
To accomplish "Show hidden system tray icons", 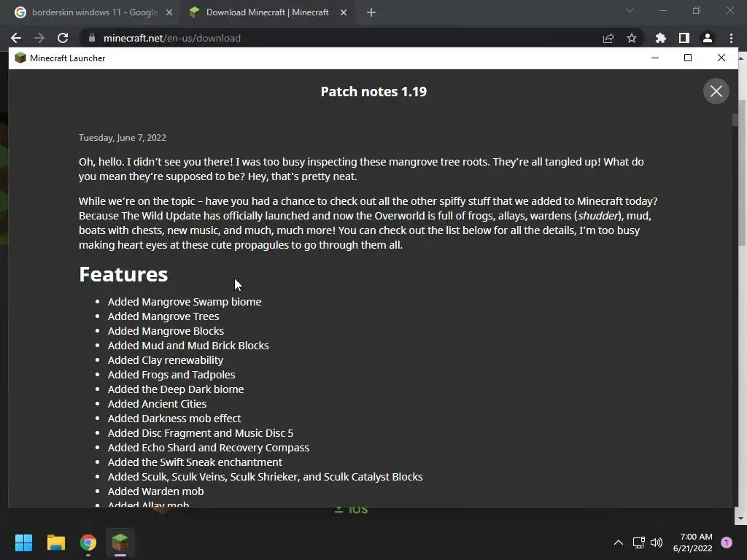I will coord(619,542).
